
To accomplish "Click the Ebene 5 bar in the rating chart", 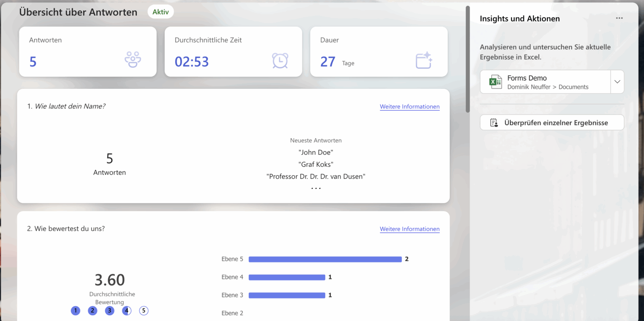I will click(x=325, y=259).
